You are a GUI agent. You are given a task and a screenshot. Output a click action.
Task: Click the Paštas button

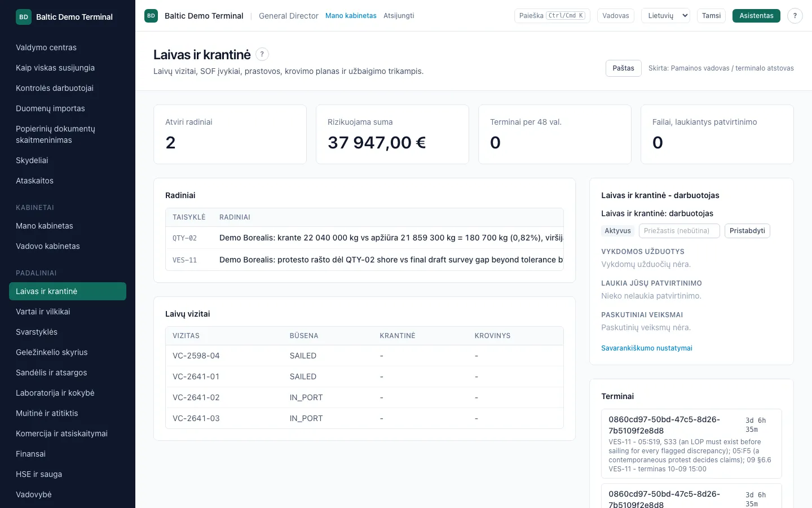coord(624,68)
